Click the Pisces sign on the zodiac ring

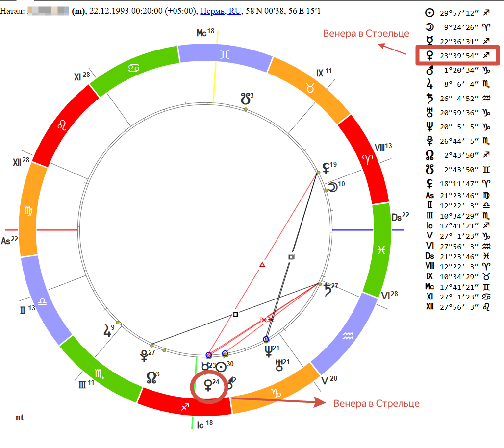coord(381,249)
